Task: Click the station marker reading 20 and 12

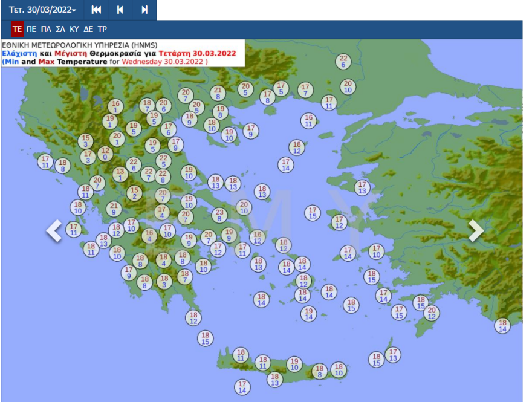Action: 431,313
